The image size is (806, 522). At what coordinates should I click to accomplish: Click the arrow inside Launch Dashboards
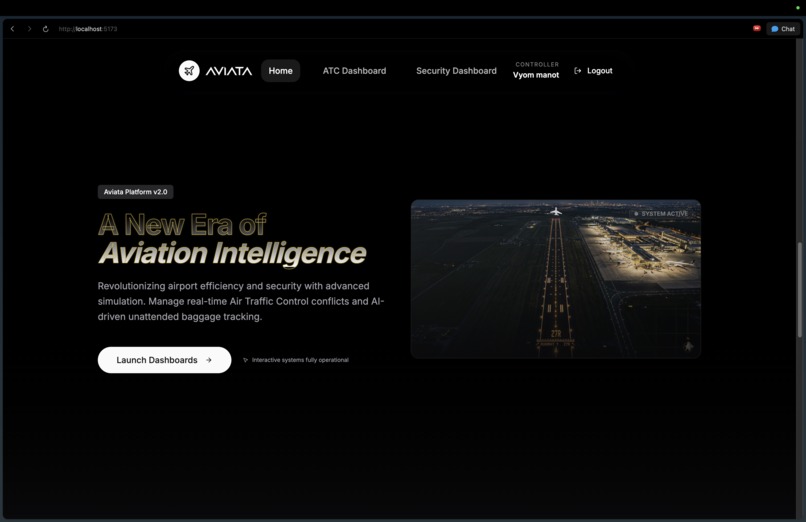[209, 360]
